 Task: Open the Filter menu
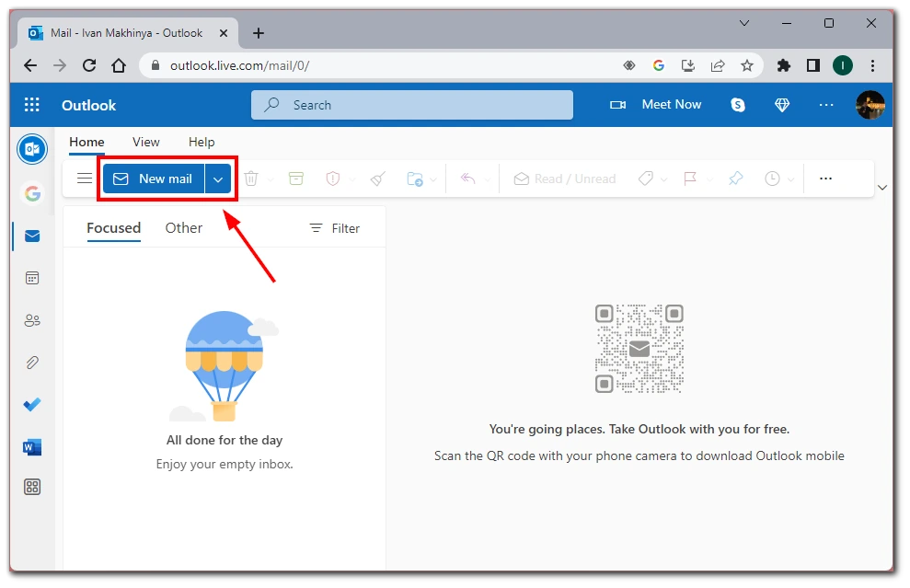point(335,229)
